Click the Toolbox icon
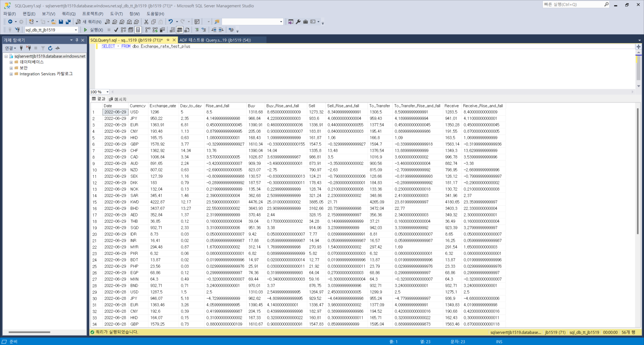This screenshot has width=644, height=345. (x=305, y=22)
